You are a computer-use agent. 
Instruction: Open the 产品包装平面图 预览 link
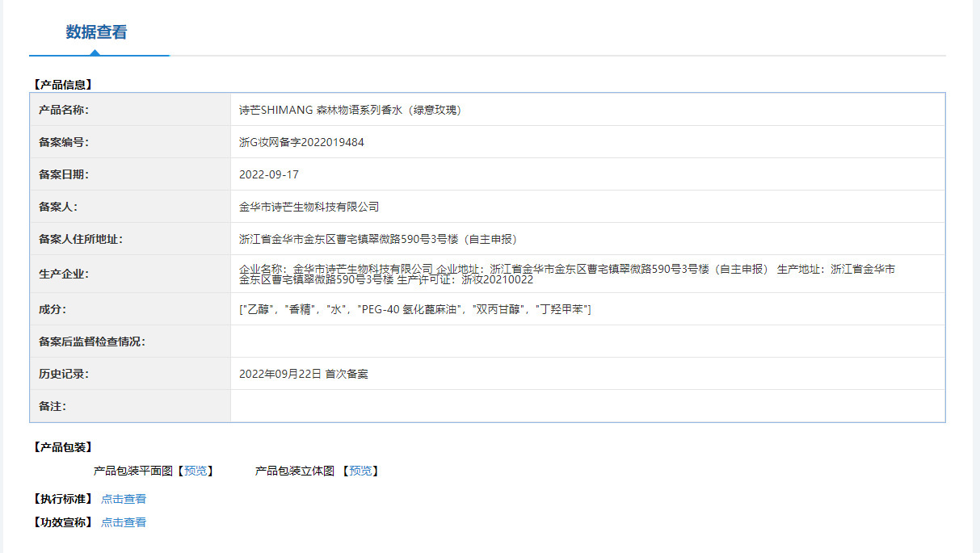coord(196,471)
